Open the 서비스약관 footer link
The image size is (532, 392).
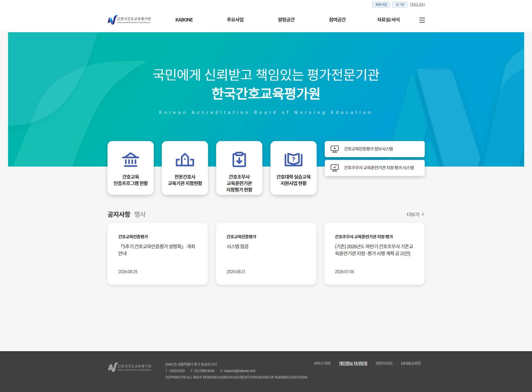(322, 363)
